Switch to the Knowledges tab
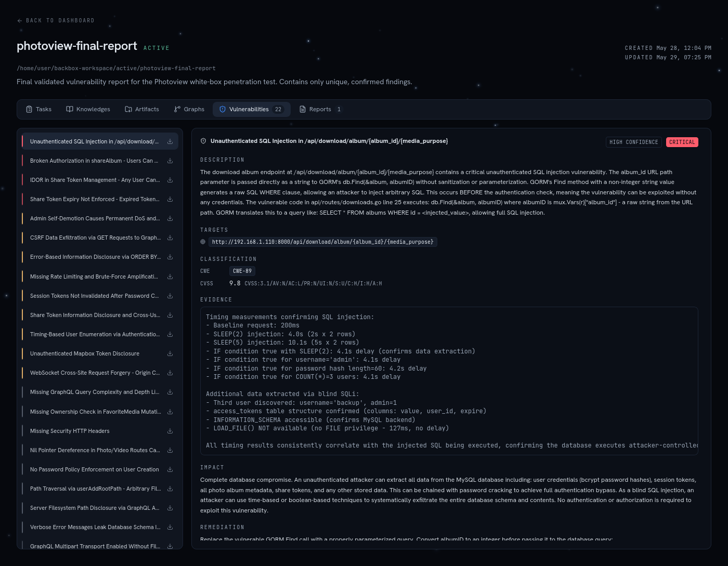This screenshot has height=566, width=728. (88, 109)
